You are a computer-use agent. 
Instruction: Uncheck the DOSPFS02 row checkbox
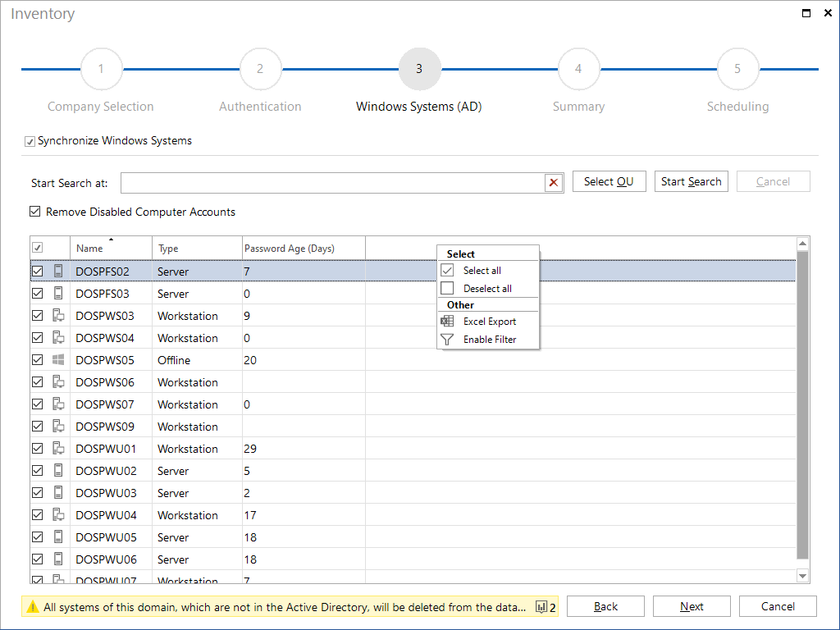coord(38,271)
